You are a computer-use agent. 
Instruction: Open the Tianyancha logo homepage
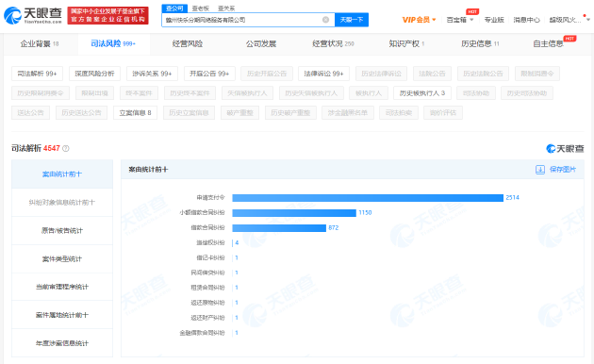[33, 15]
